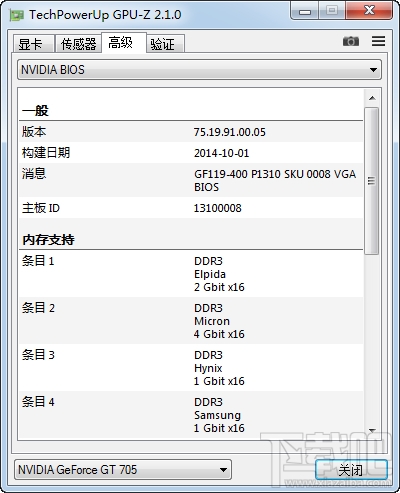Open the NVIDIA GeForce GT 705 selector

pyautogui.click(x=123, y=470)
